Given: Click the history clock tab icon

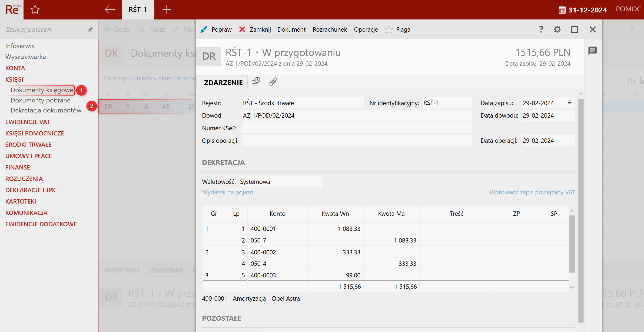Looking at the screenshot, I should click(256, 81).
